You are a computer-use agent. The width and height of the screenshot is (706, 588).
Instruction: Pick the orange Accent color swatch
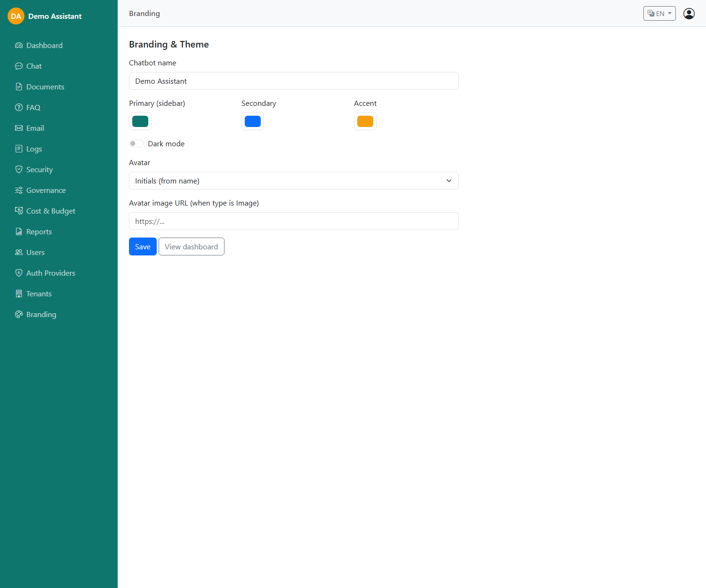(x=365, y=121)
